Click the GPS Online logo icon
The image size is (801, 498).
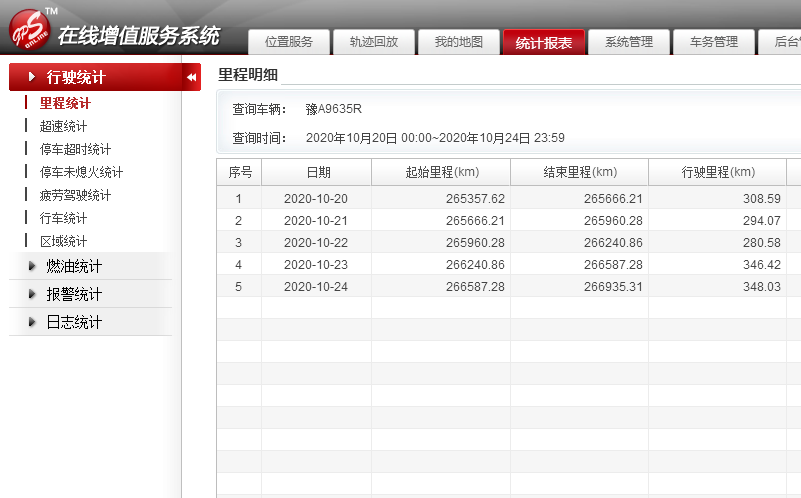29,28
